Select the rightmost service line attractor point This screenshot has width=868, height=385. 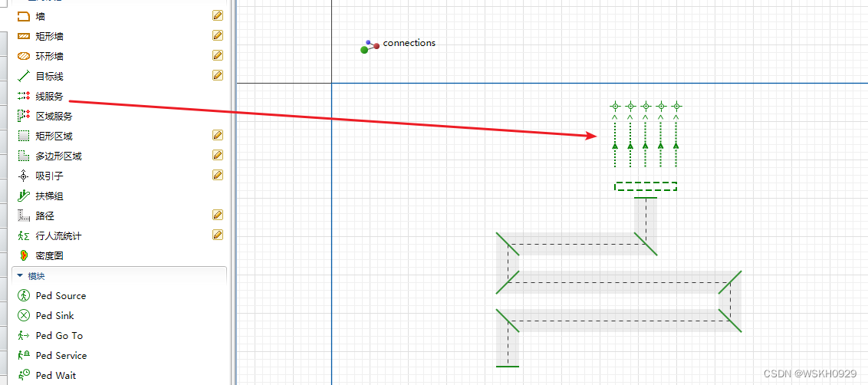(676, 106)
